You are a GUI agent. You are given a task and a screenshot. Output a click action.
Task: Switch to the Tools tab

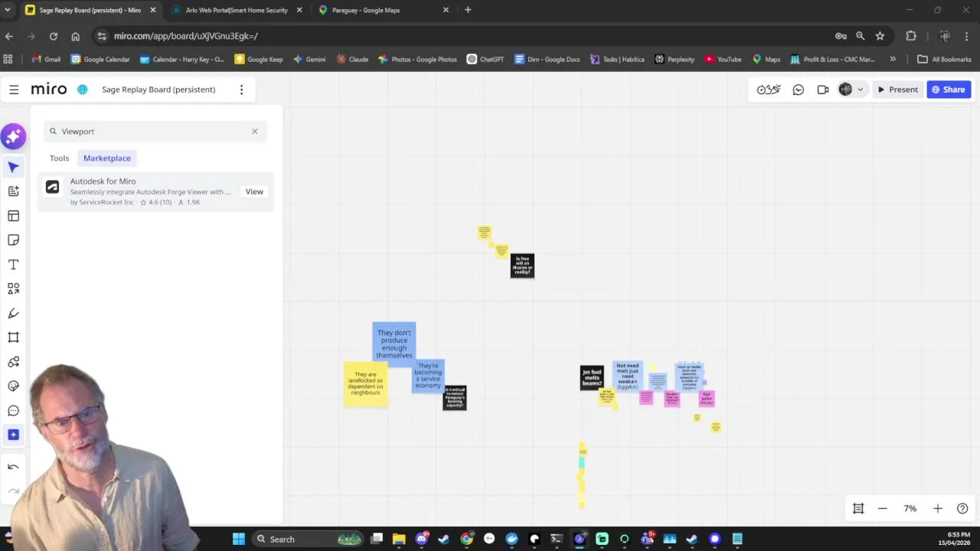(x=59, y=158)
